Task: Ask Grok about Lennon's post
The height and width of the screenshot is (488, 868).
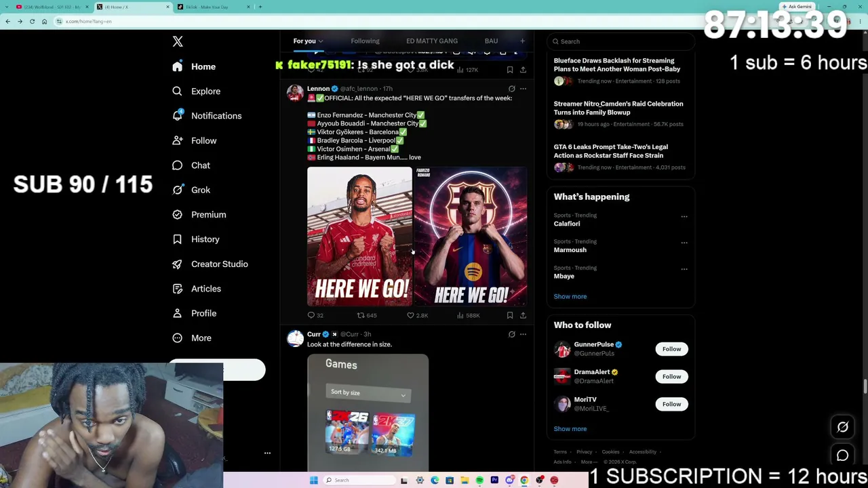Action: click(512, 89)
